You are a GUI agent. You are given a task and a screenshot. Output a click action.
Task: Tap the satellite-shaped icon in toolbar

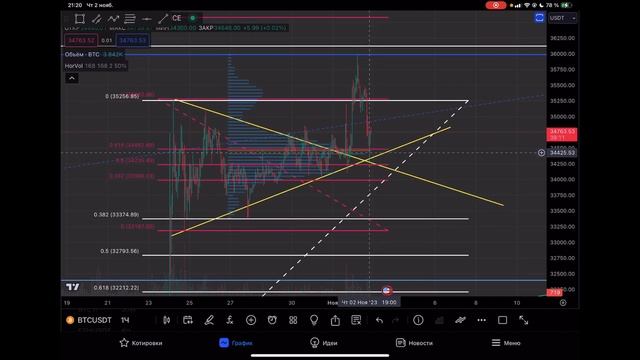pyautogui.click(x=460, y=320)
